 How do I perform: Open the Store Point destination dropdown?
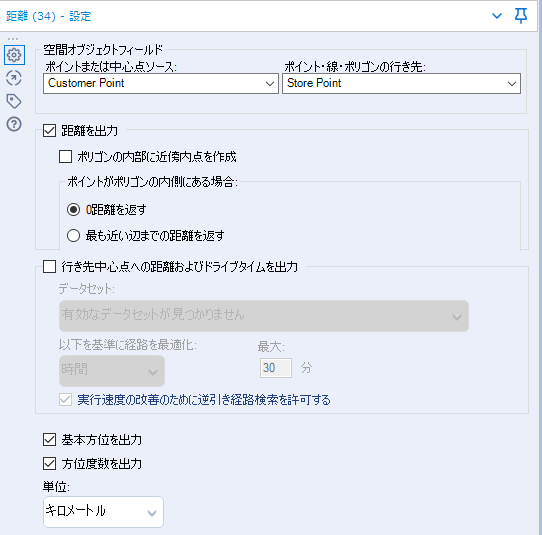coord(401,83)
